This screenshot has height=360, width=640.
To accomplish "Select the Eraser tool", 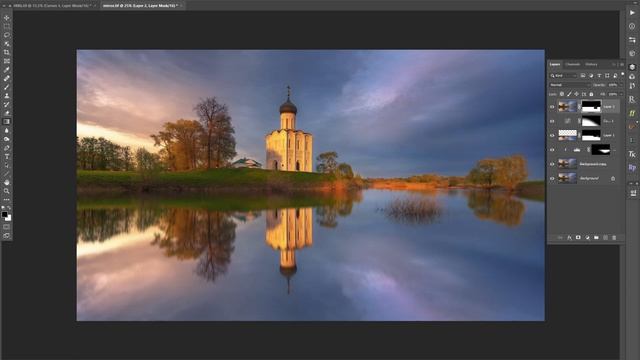I will point(7,113).
